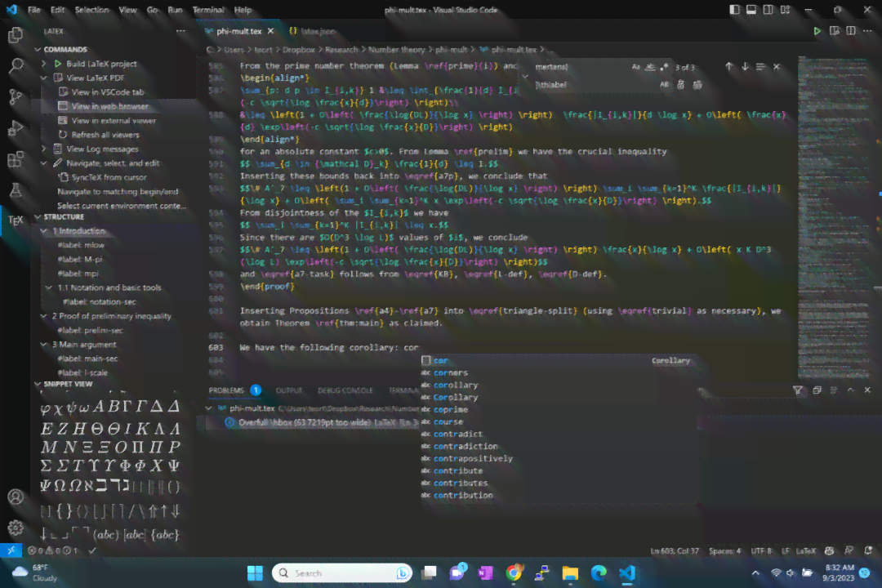Open Windows Start menu
The width and height of the screenshot is (882, 588).
coord(255,572)
